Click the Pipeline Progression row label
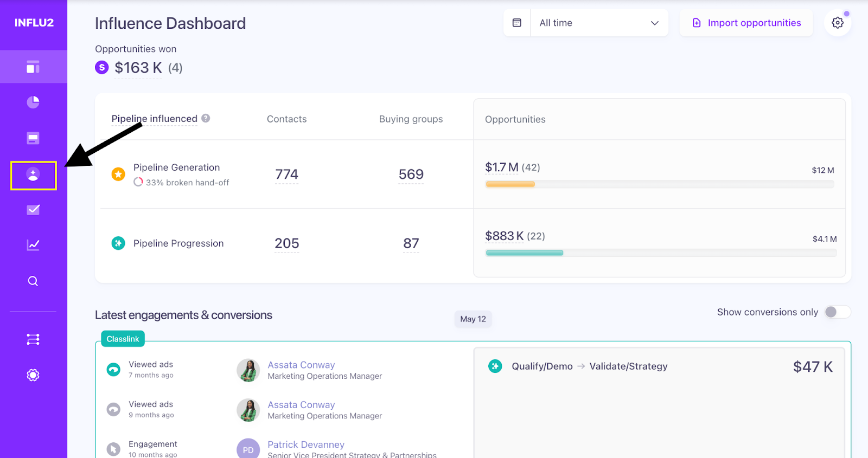Image resolution: width=868 pixels, height=458 pixels. click(x=178, y=243)
